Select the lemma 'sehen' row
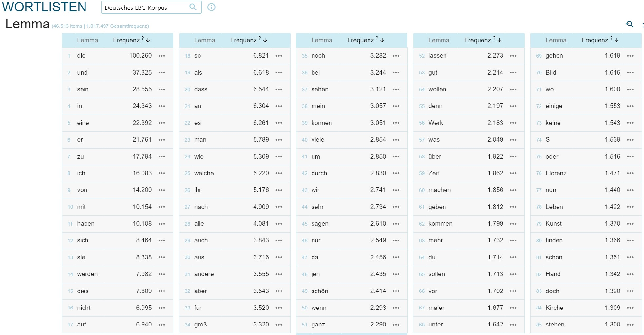Viewport: 644px width, 335px height. (x=352, y=89)
